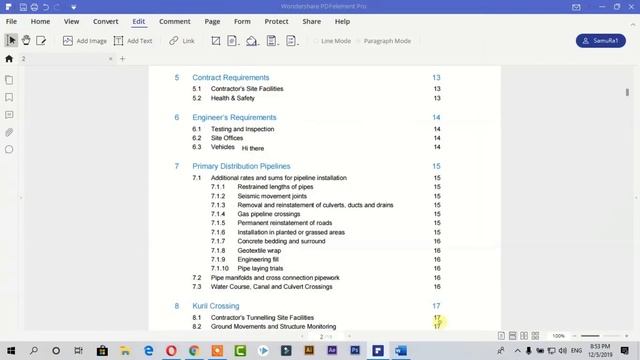640x360 pixels.
Task: Go to the Home start page icon
Action: click(9, 59)
